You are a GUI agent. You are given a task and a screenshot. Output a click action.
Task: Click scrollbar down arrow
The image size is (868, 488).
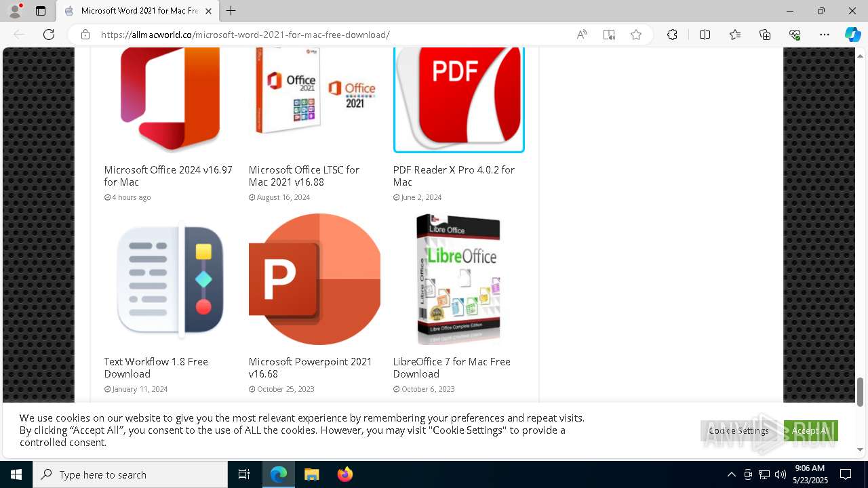click(860, 449)
